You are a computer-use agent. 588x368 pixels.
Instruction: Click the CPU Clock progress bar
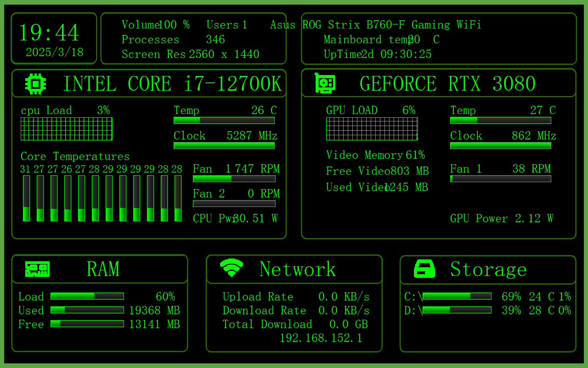(x=224, y=146)
